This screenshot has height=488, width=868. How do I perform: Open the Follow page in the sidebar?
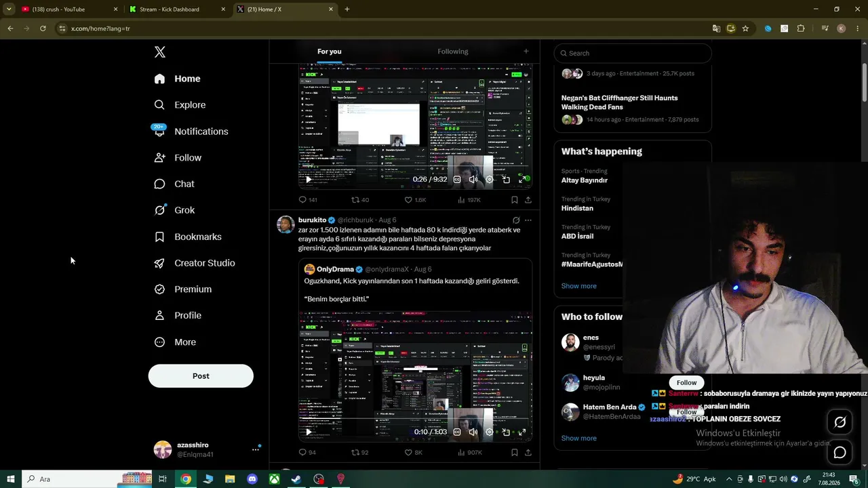click(178, 158)
